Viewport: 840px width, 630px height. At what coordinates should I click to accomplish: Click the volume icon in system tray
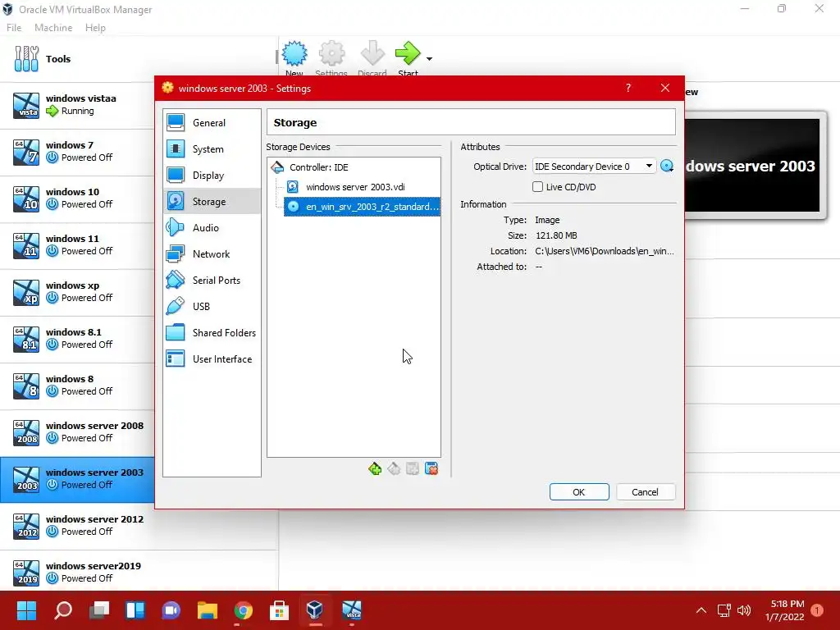(x=744, y=610)
